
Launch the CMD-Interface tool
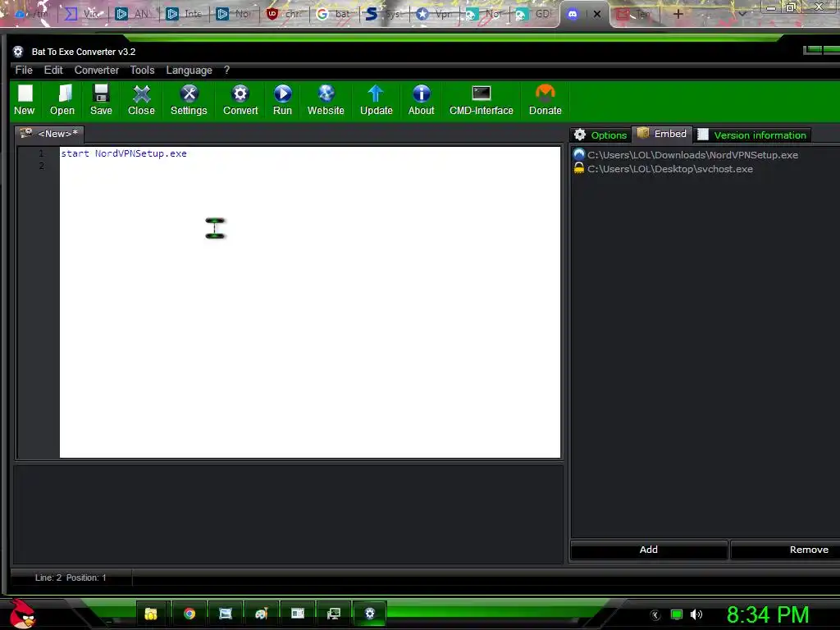pyautogui.click(x=481, y=99)
